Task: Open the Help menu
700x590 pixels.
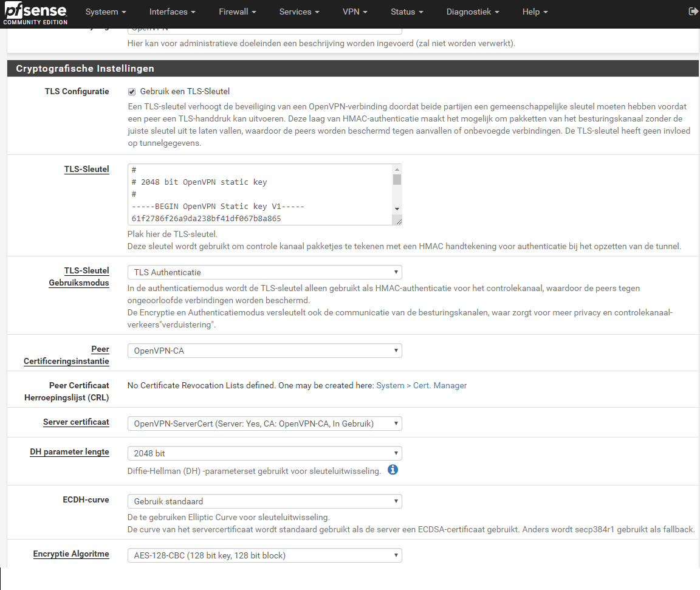Action: [535, 12]
